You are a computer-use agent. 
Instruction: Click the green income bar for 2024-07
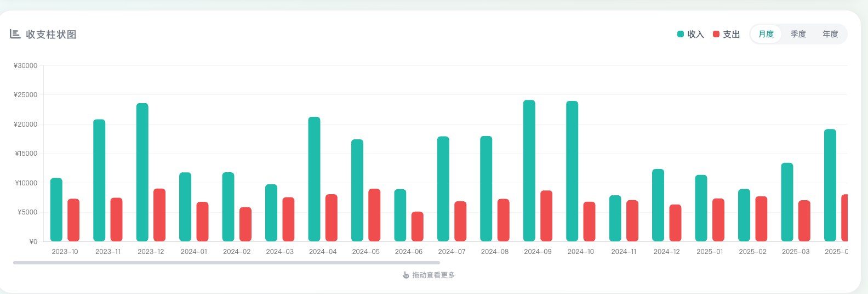(x=443, y=189)
